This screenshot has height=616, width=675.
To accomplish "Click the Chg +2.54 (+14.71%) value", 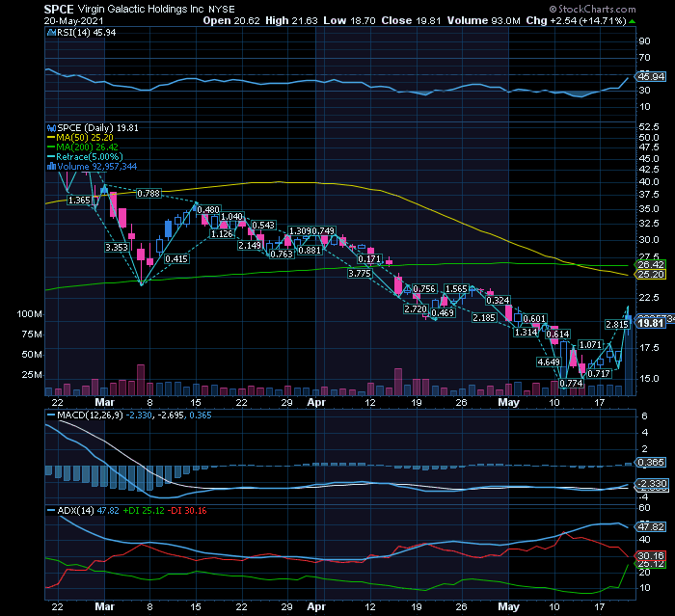I will pyautogui.click(x=576, y=20).
